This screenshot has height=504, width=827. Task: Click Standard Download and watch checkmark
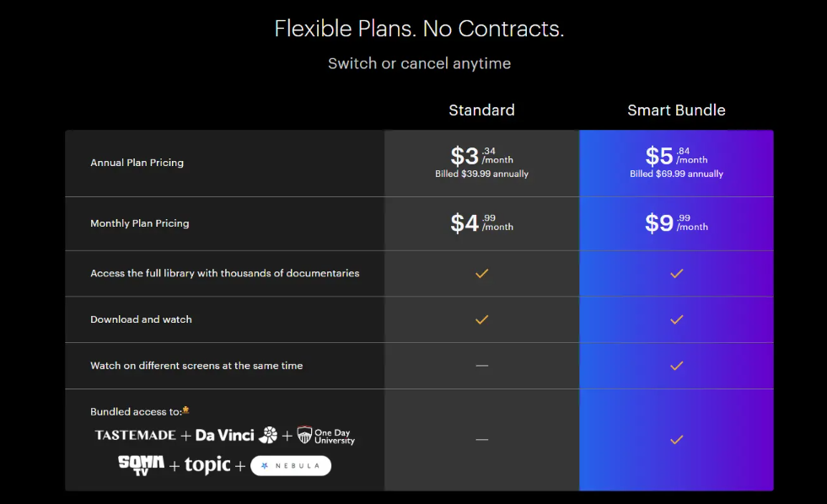pyautogui.click(x=481, y=319)
